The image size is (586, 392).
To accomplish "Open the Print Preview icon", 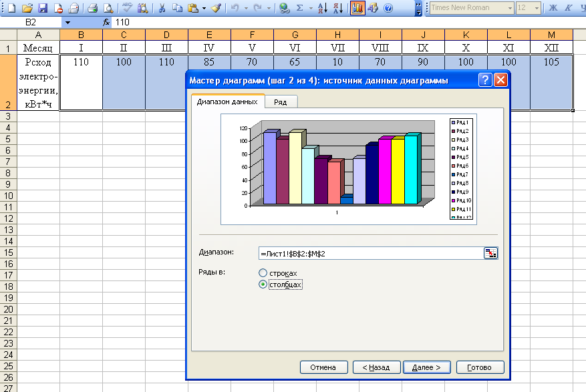I will 108,7.
